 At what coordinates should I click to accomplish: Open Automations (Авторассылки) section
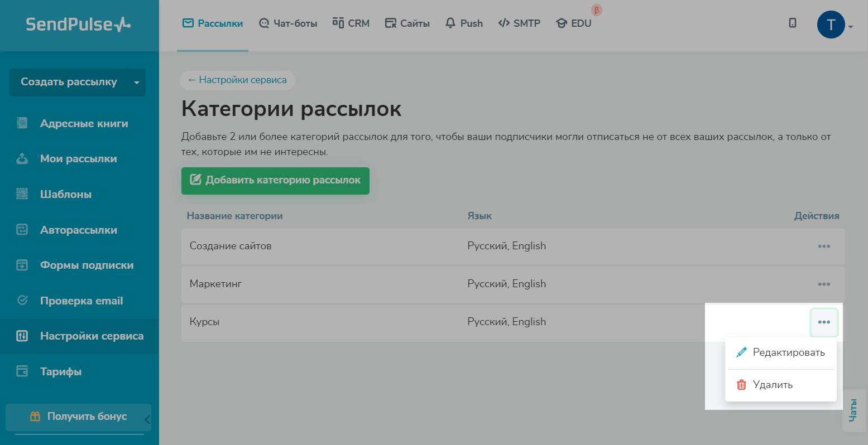click(x=78, y=230)
